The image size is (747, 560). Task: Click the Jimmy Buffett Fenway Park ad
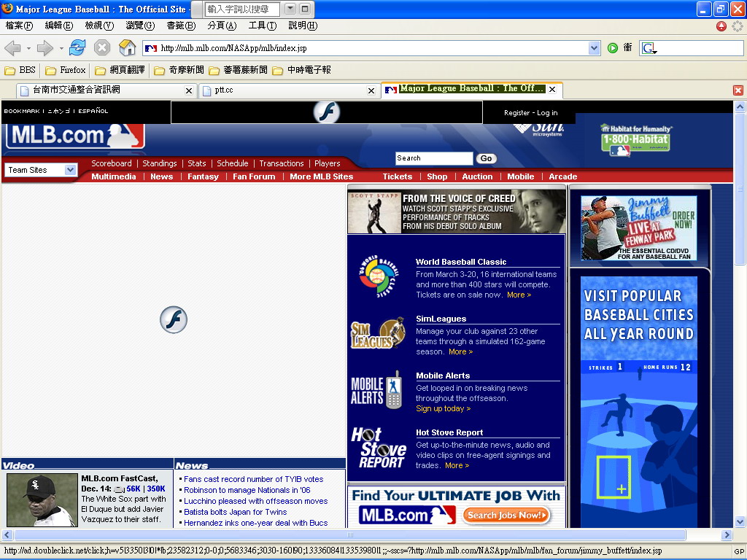click(639, 228)
